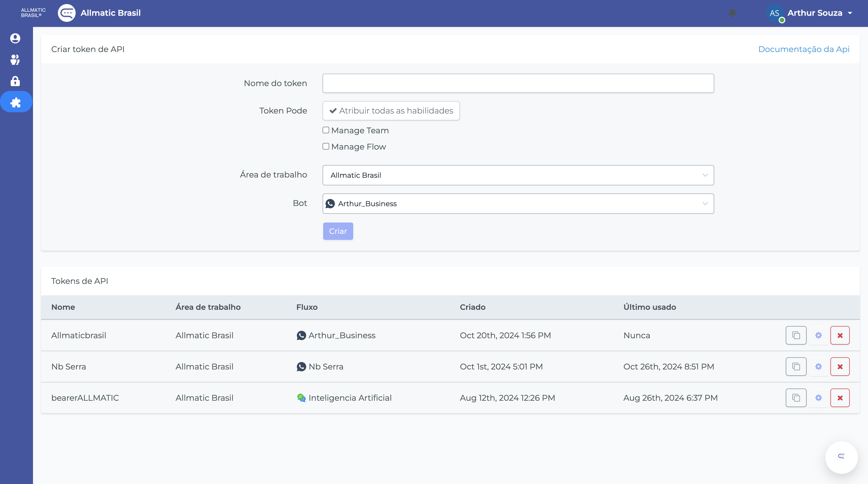The height and width of the screenshot is (484, 868).
Task: Open the notifications bell
Action: pyautogui.click(x=732, y=13)
